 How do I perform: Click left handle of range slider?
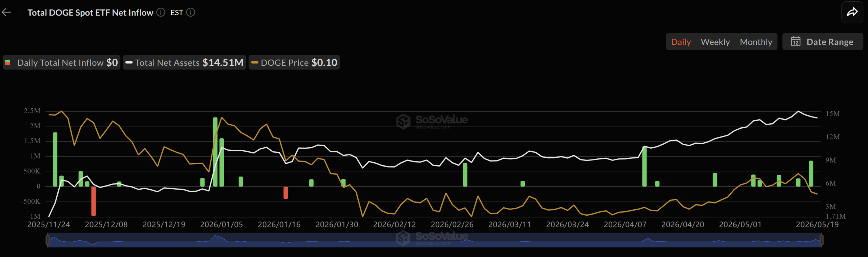[47, 240]
